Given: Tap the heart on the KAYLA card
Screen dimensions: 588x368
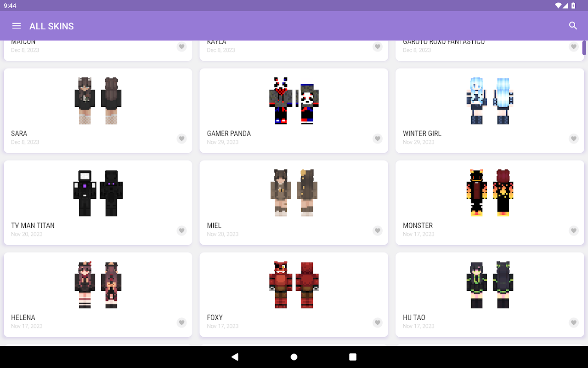Looking at the screenshot, I should [378, 46].
